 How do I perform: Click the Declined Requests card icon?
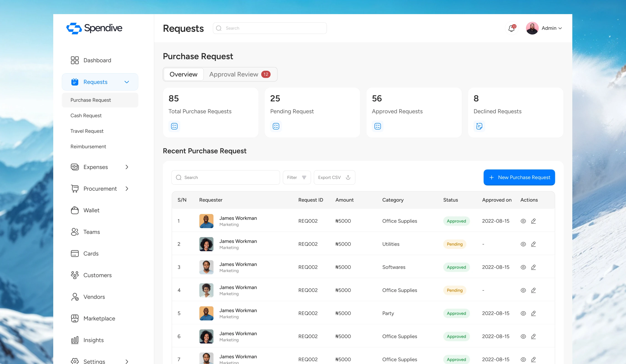point(480,126)
